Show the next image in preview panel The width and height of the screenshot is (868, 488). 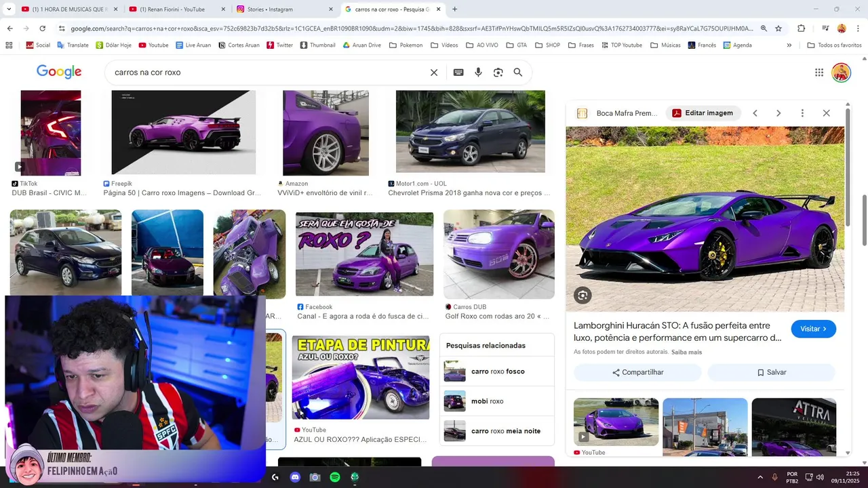(x=778, y=113)
